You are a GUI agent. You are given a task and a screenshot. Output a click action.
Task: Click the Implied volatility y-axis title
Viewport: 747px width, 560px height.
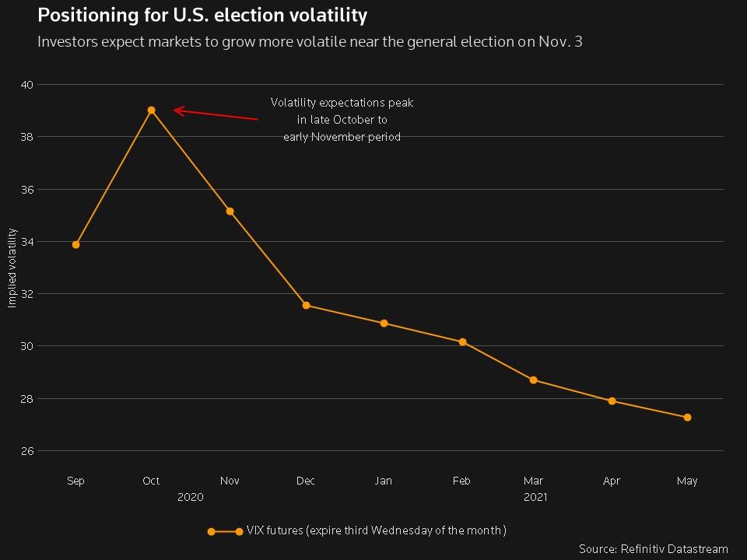pyautogui.click(x=12, y=268)
